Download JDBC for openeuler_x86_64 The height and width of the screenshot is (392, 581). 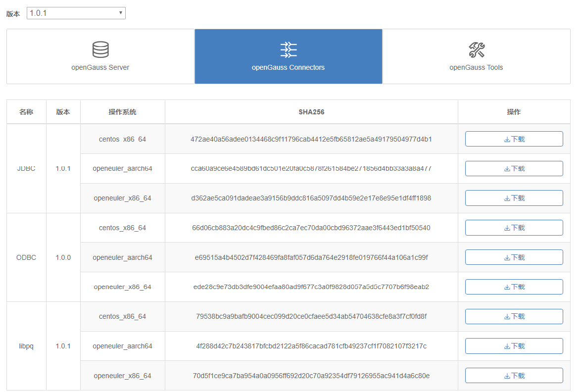(x=514, y=198)
